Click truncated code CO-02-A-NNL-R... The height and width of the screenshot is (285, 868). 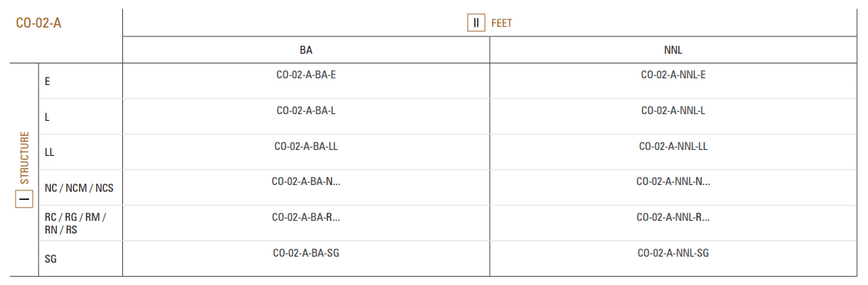(673, 218)
